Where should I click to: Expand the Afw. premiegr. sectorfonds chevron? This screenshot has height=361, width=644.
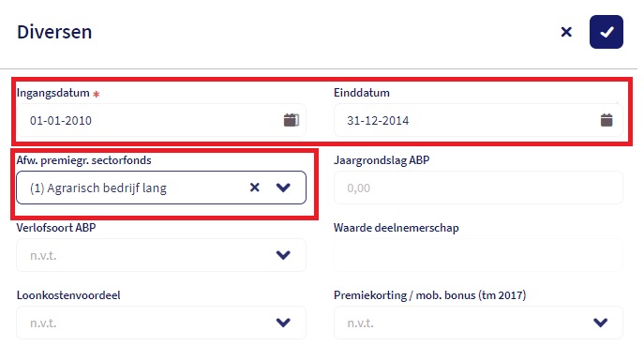tap(283, 188)
